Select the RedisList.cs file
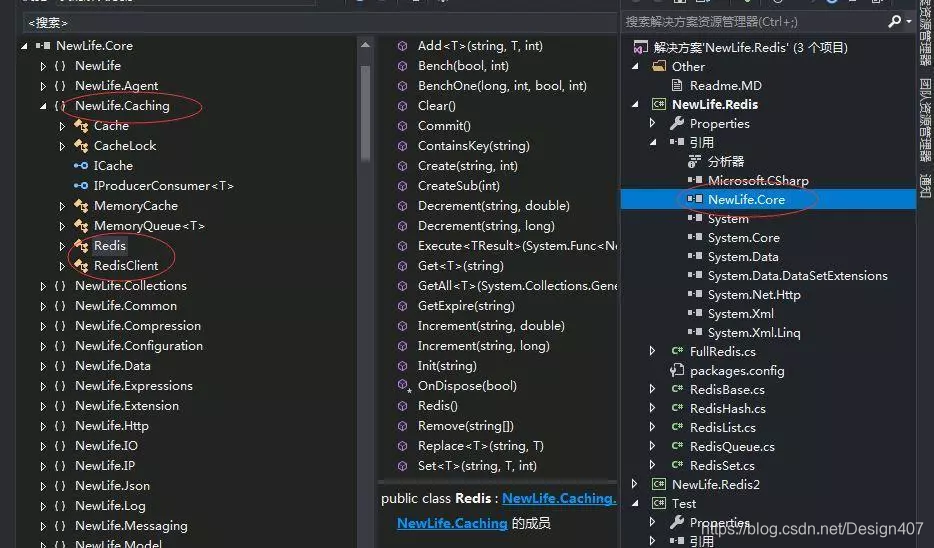Screen dimensions: 934x548 tap(723, 427)
